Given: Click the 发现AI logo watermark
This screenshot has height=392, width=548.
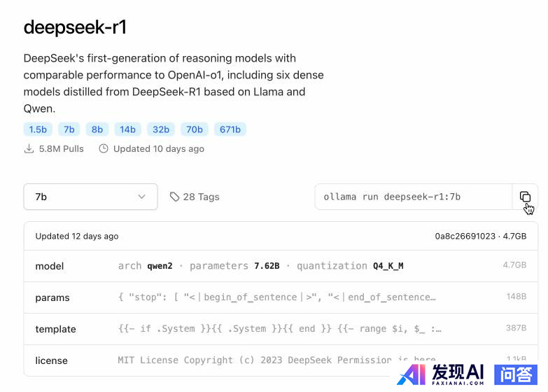Looking at the screenshot, I should [441, 374].
